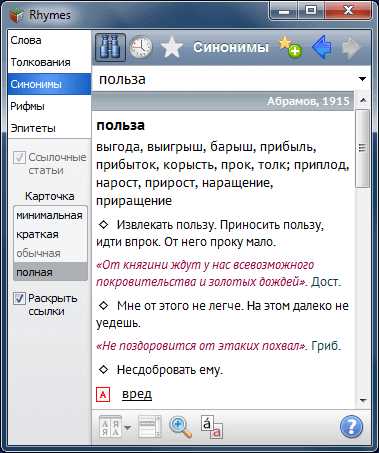Click the synonym word выгода
The image size is (379, 453).
[x=119, y=147]
